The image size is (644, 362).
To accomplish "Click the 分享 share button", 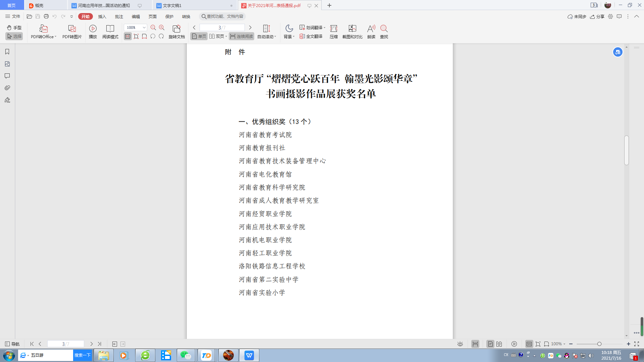I will tap(597, 16).
